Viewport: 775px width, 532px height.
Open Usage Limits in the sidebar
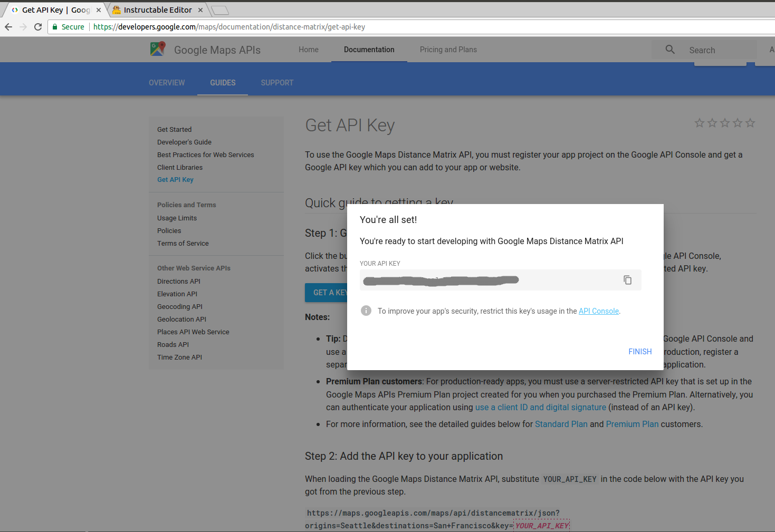(x=177, y=218)
